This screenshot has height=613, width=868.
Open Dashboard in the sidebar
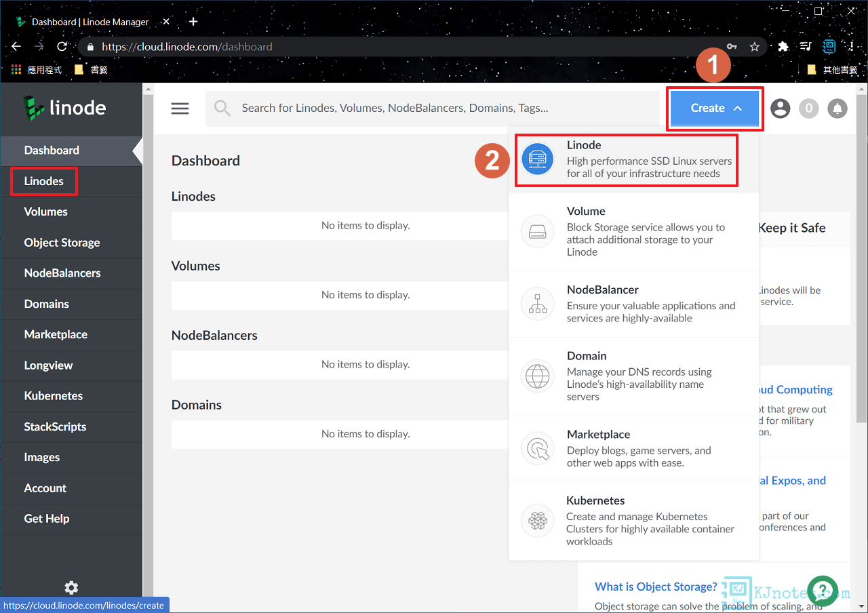tap(71, 151)
